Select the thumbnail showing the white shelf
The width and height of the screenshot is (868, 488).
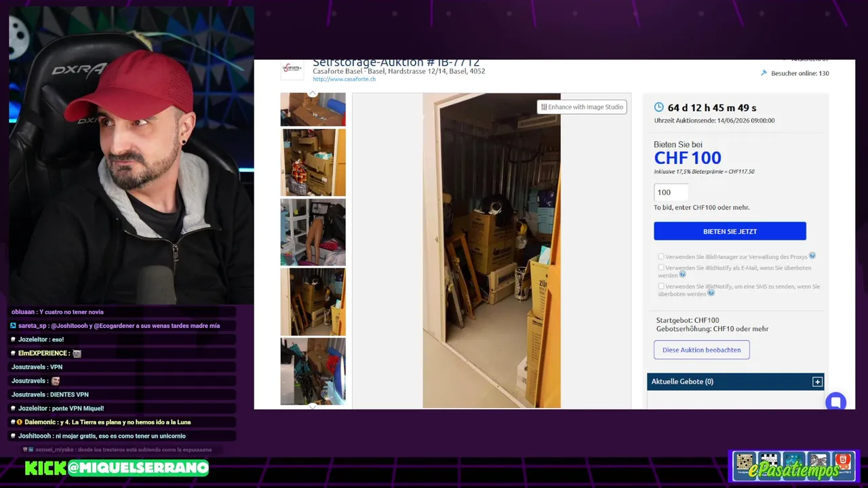[x=313, y=232]
